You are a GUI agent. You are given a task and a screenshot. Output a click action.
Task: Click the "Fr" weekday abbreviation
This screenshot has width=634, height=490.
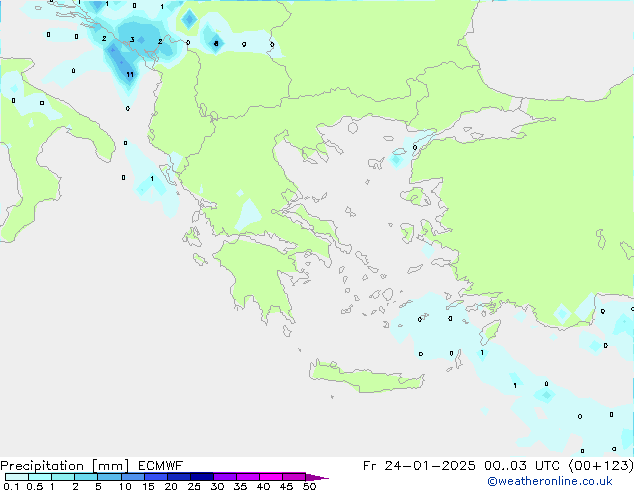370,466
